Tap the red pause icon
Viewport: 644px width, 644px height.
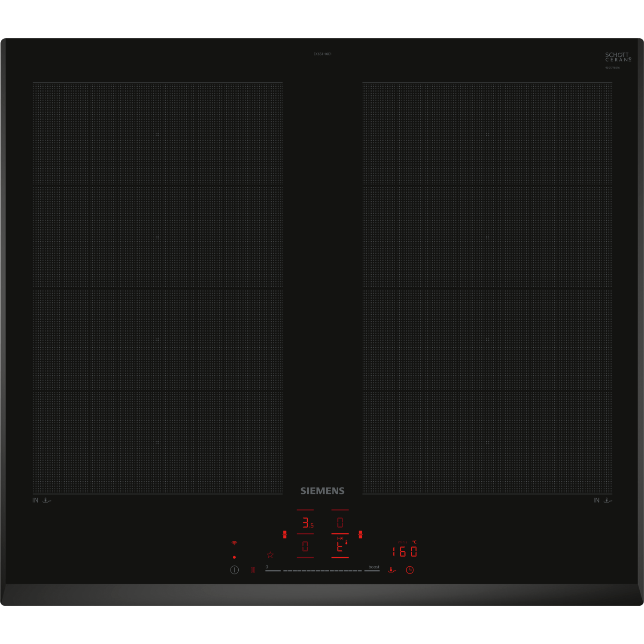point(253,570)
